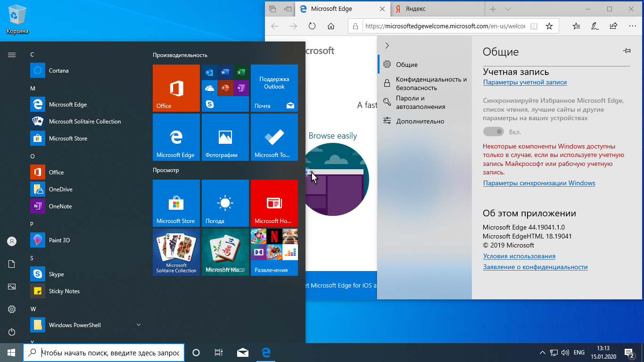Viewport: 644px width, 362px height.
Task: Select Конфиденциальность и безопасность settings section
Action: click(424, 83)
